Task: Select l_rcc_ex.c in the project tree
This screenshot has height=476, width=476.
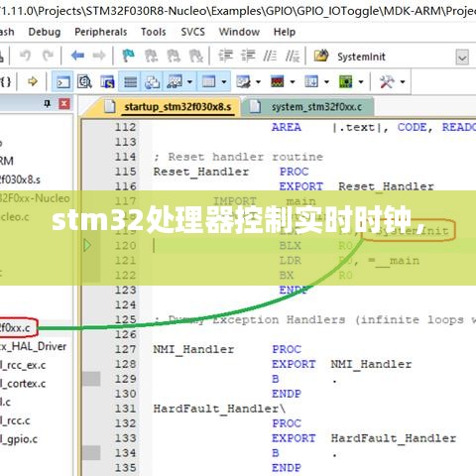Action: coord(23,365)
